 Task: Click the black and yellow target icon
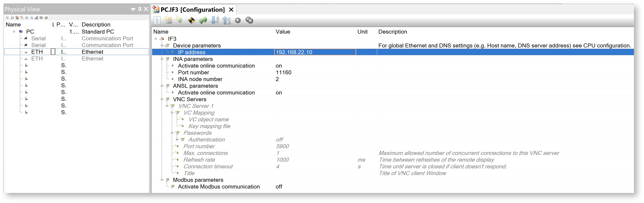(x=191, y=21)
